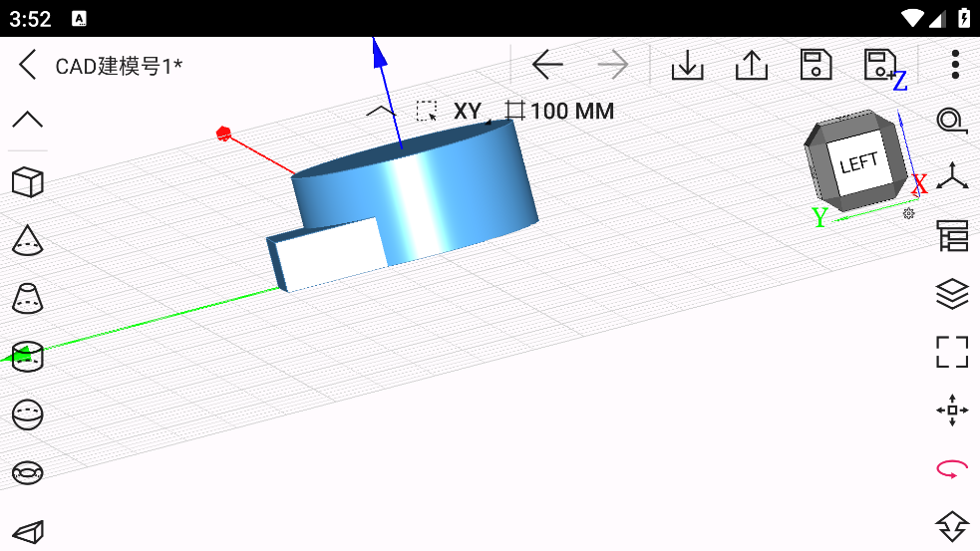This screenshot has height=551, width=980.
Task: Click the LEFT face of view cube
Action: point(858,163)
